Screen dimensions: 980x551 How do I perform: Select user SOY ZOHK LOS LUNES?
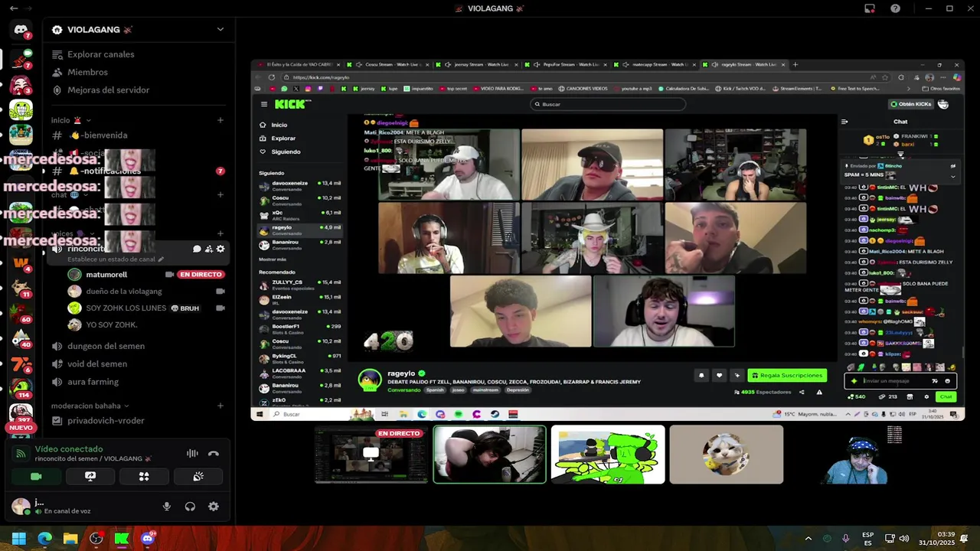coord(126,308)
